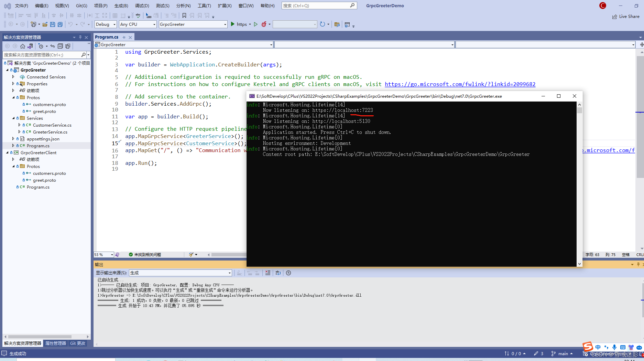
Task: Switch to Git 更改 tab
Action: coord(78,343)
